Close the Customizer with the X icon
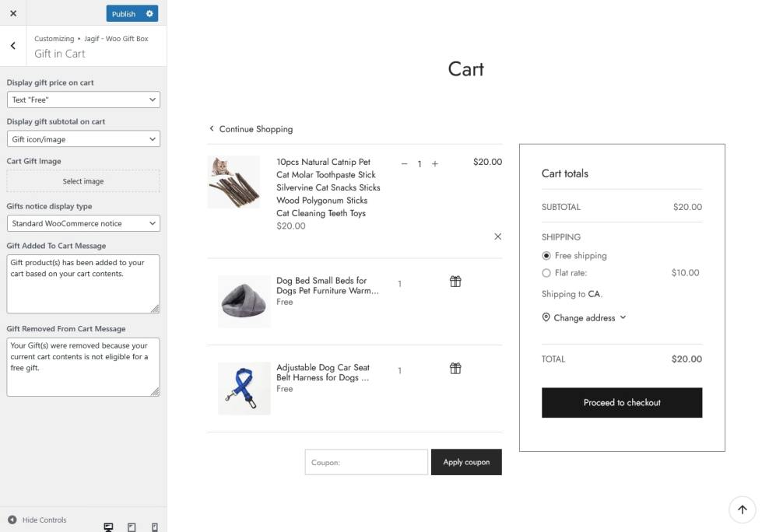Screen dimensions: 762x532 tap(13, 13)
